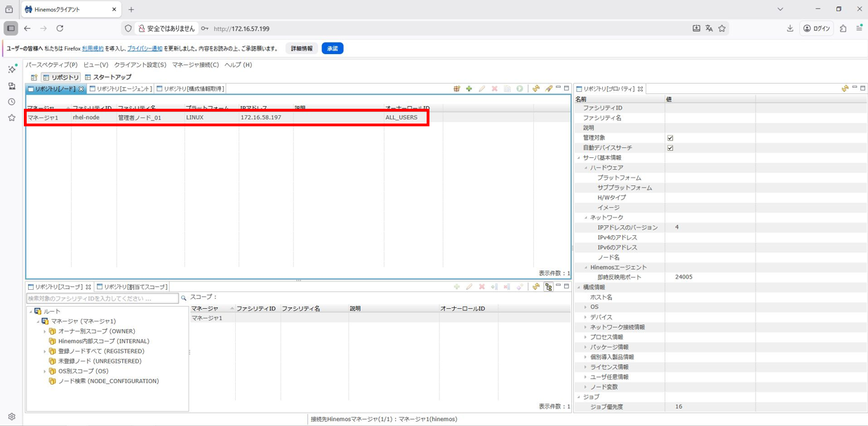Expand the OS別スコープ (OS) tree node
This screenshot has width=868, height=426.
pyautogui.click(x=44, y=371)
